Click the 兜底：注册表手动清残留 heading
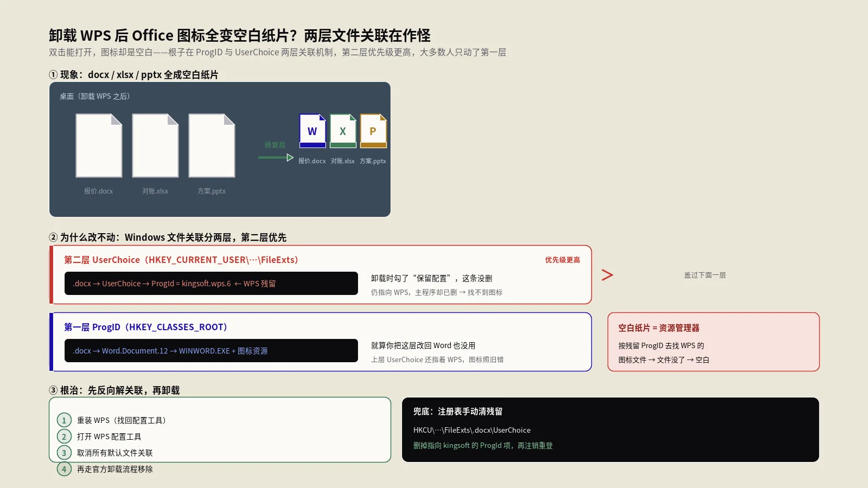Viewport: 868px width, 488px height. (x=458, y=412)
